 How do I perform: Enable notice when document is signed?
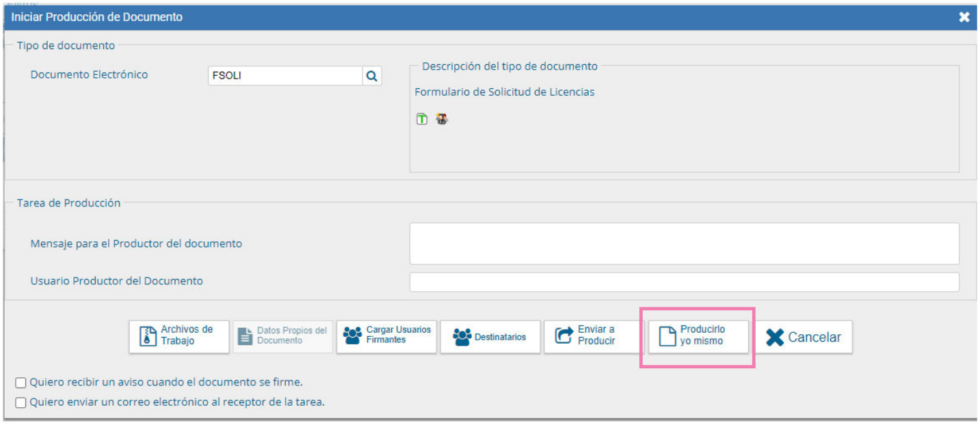(x=21, y=383)
